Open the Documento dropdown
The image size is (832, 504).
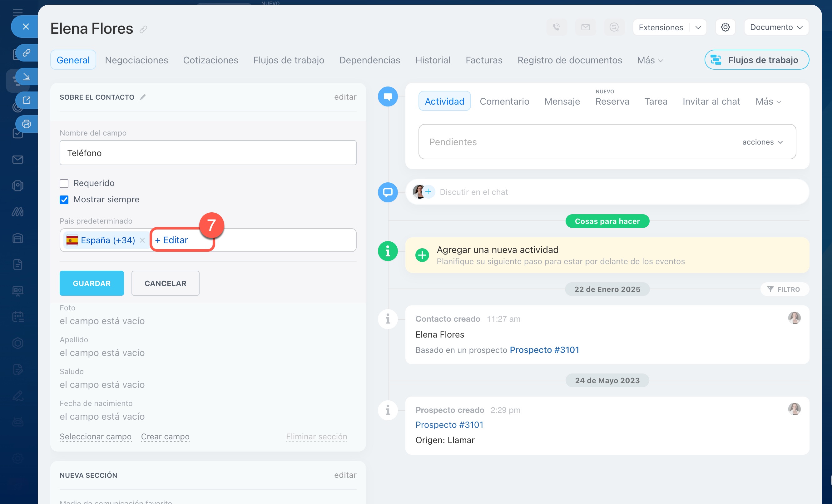point(776,27)
